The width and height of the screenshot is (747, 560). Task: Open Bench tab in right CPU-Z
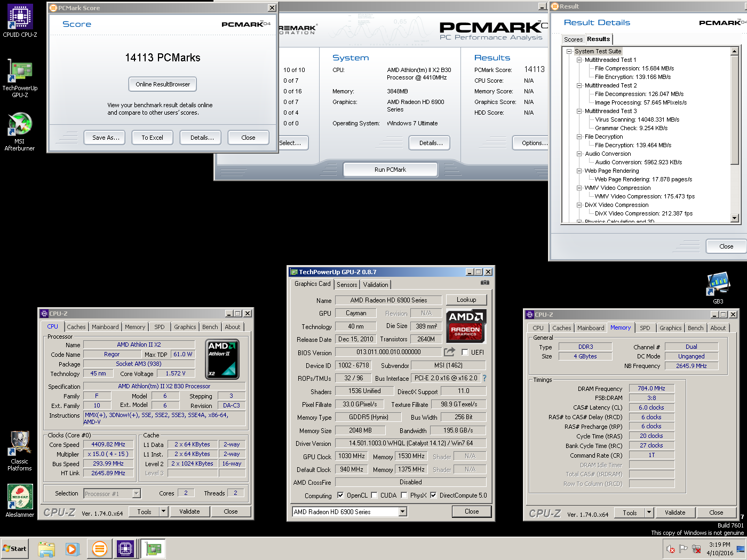coord(695,328)
